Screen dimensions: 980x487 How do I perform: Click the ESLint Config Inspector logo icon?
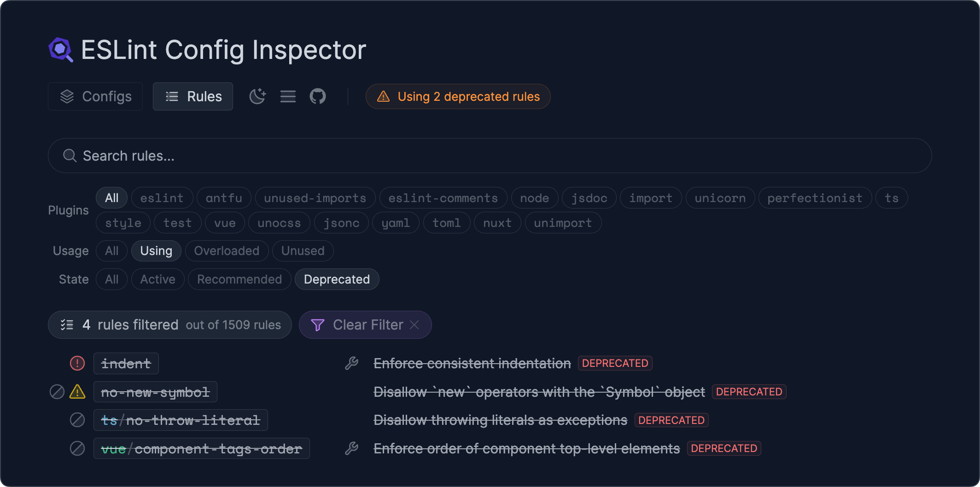60,49
